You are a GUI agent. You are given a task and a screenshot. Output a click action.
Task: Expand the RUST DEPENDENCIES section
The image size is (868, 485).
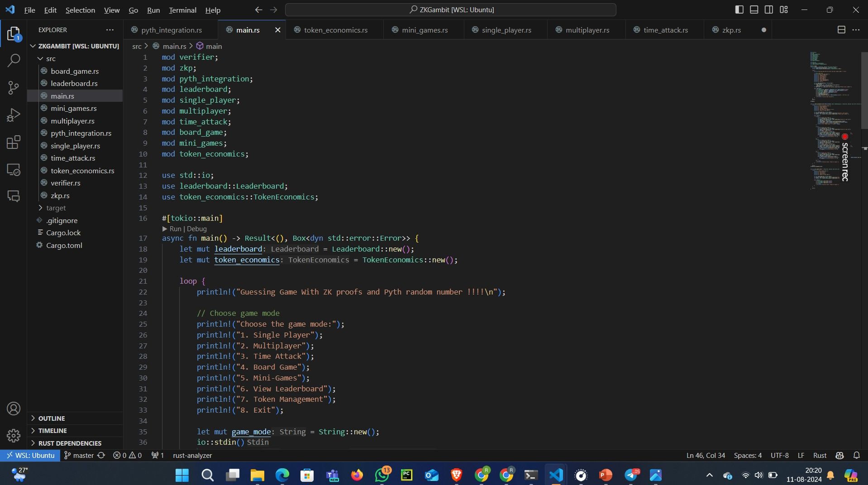click(75, 443)
